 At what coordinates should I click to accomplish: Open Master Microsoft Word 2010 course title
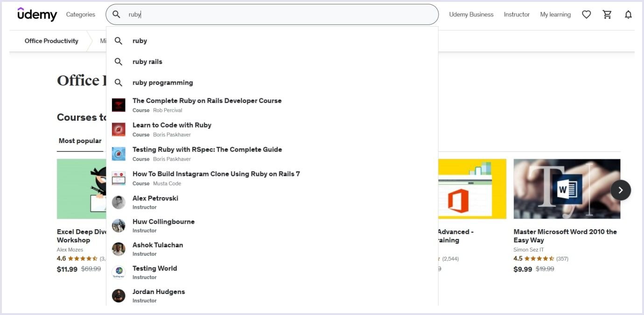tap(565, 236)
